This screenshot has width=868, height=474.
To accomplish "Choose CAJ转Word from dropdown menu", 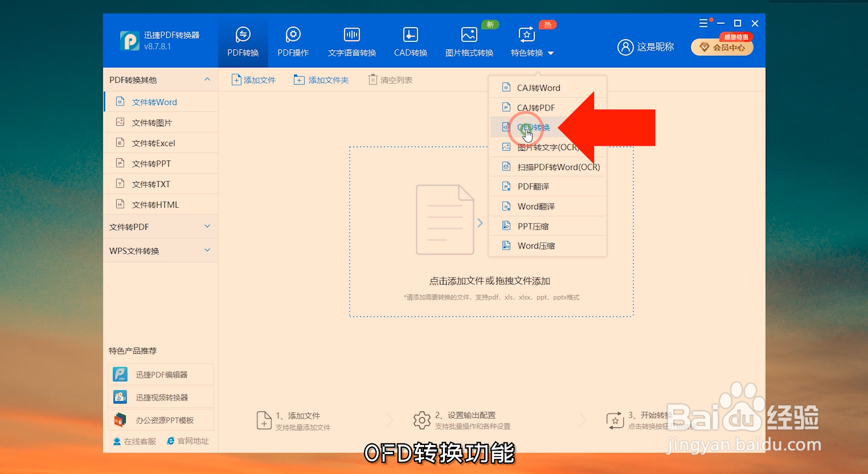I will [x=547, y=88].
